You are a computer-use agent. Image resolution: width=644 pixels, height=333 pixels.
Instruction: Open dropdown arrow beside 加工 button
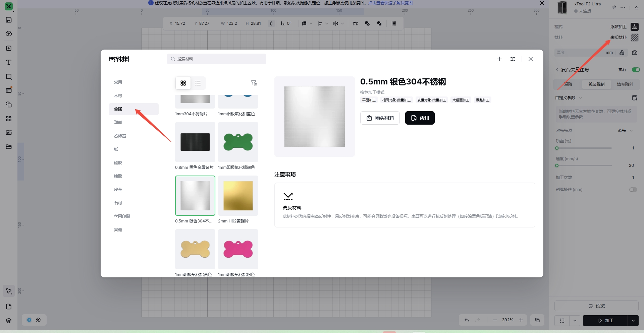click(x=633, y=321)
